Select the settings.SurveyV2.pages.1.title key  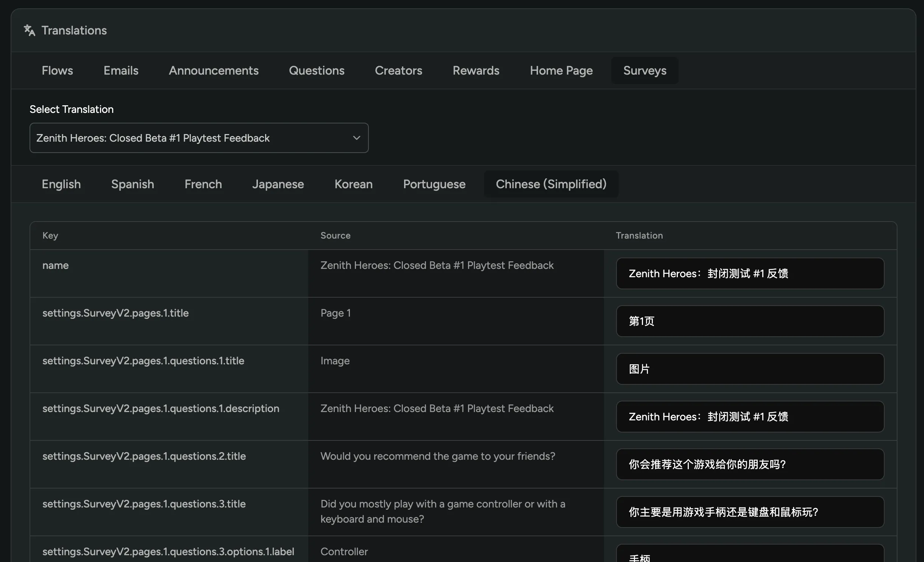[x=115, y=313]
